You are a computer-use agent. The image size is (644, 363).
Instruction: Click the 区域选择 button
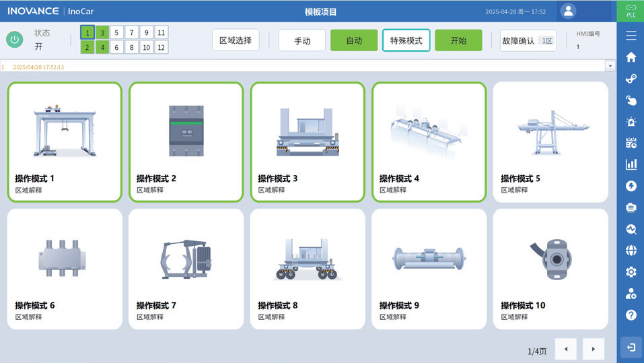pyautogui.click(x=236, y=40)
